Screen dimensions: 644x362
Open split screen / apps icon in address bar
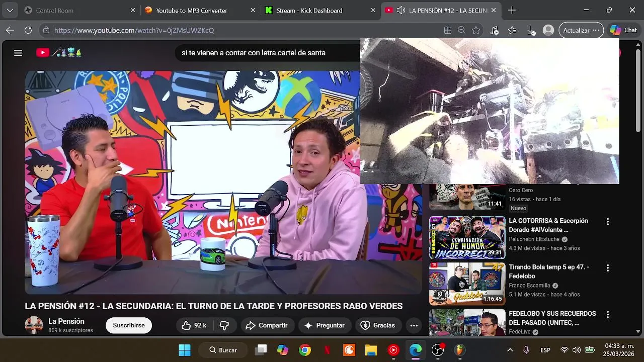tap(448, 30)
